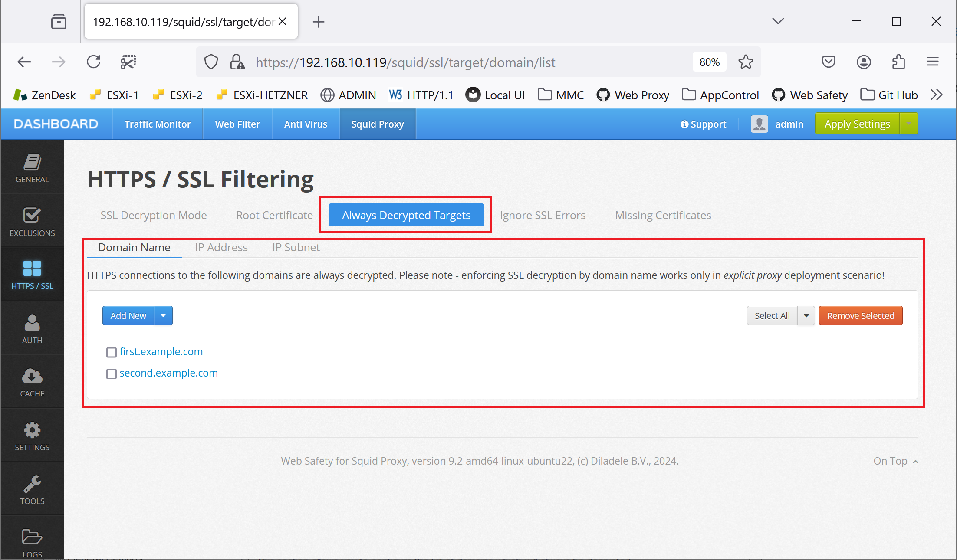Open the CACHE sidebar section
This screenshot has height=560, width=957.
pos(32,382)
